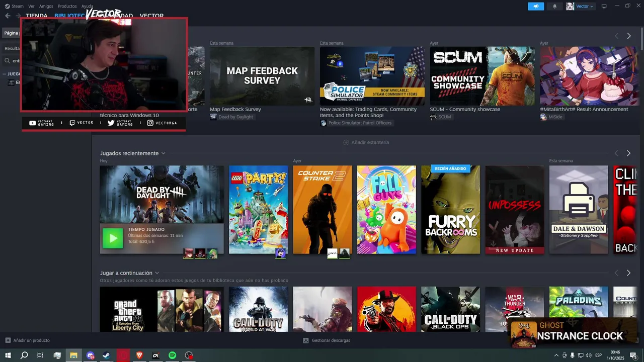Click the Steam taskbar icon

pyautogui.click(x=107, y=355)
